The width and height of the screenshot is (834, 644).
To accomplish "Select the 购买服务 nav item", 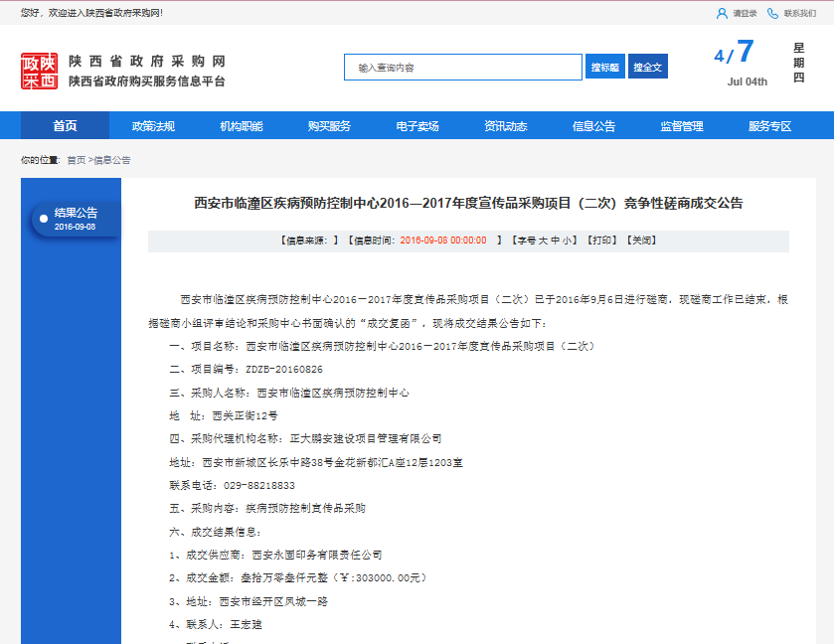I will pos(329,126).
